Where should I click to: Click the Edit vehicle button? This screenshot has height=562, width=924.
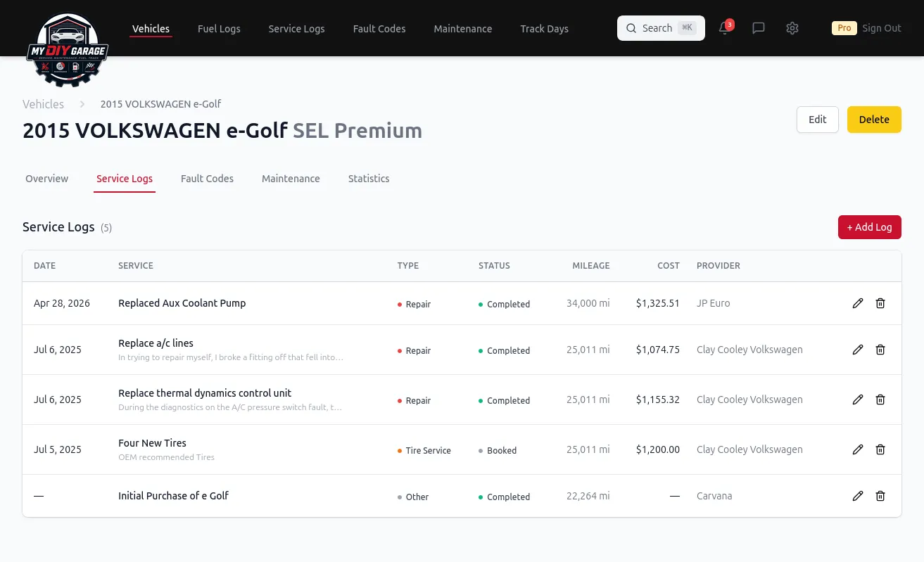(818, 120)
